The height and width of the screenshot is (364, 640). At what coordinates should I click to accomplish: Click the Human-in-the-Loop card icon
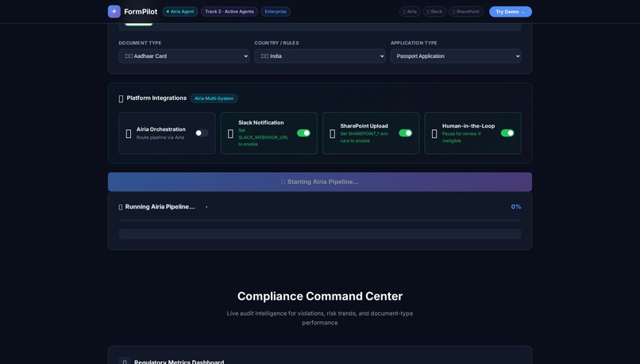(434, 134)
